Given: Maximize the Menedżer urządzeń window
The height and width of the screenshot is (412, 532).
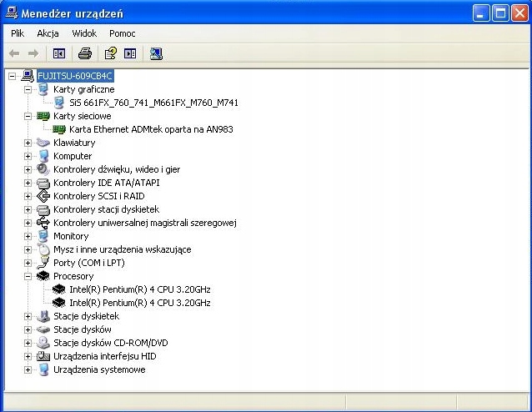Looking at the screenshot, I should [500, 13].
